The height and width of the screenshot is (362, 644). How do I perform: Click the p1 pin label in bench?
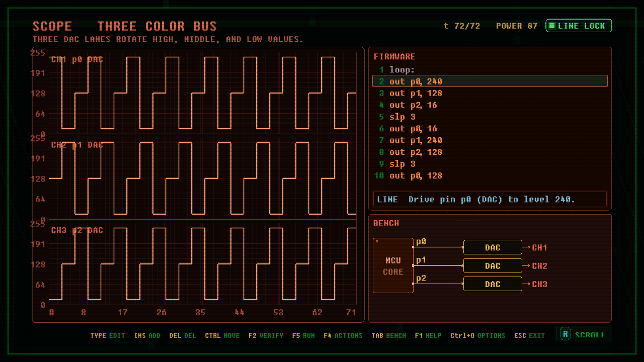421,260
